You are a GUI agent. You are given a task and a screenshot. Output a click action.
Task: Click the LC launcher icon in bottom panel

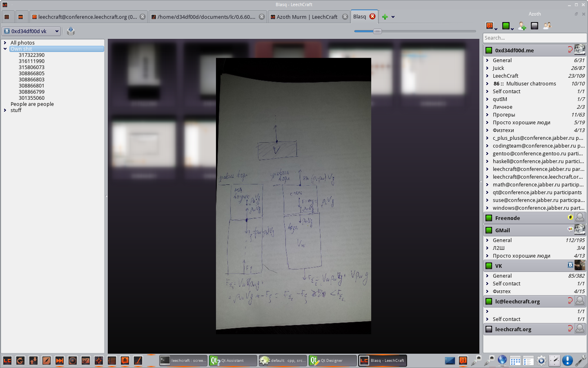click(7, 360)
